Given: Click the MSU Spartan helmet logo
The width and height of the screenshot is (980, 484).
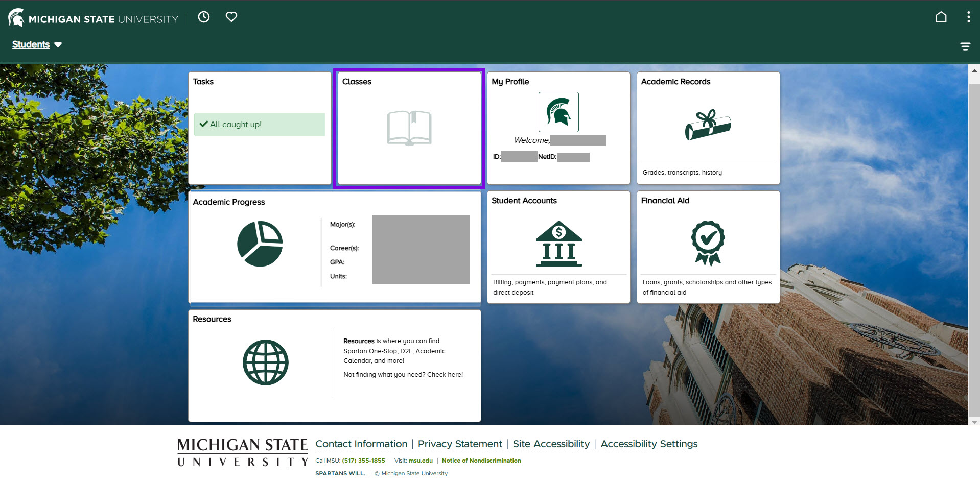Looking at the screenshot, I should point(16,17).
